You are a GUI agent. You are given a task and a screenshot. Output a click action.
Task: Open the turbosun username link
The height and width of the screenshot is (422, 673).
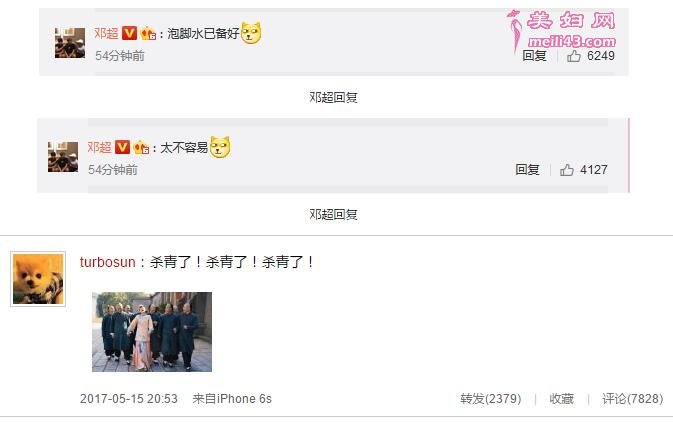[x=108, y=262]
